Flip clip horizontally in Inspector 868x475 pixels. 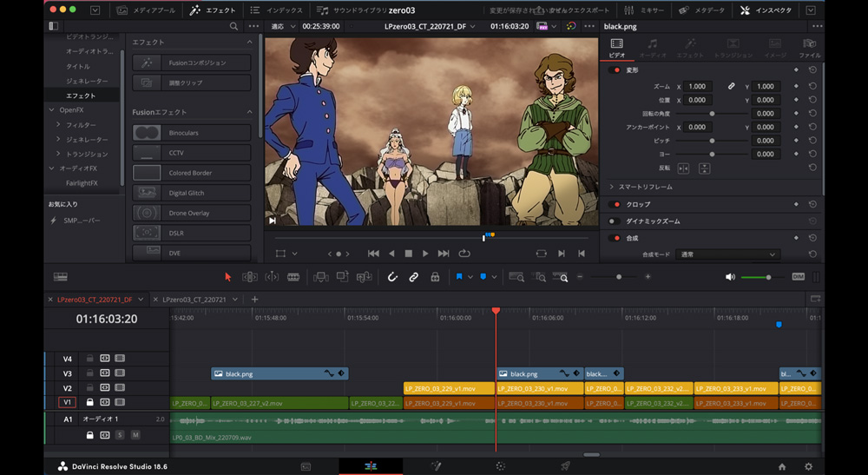[x=683, y=168]
